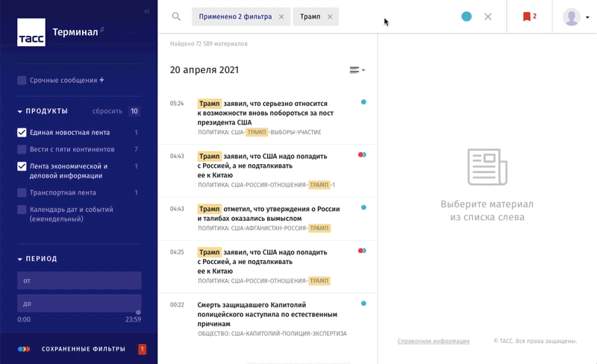Click the '20 апреля 2021' date heading
The height and width of the screenshot is (364, 597).
(x=204, y=70)
